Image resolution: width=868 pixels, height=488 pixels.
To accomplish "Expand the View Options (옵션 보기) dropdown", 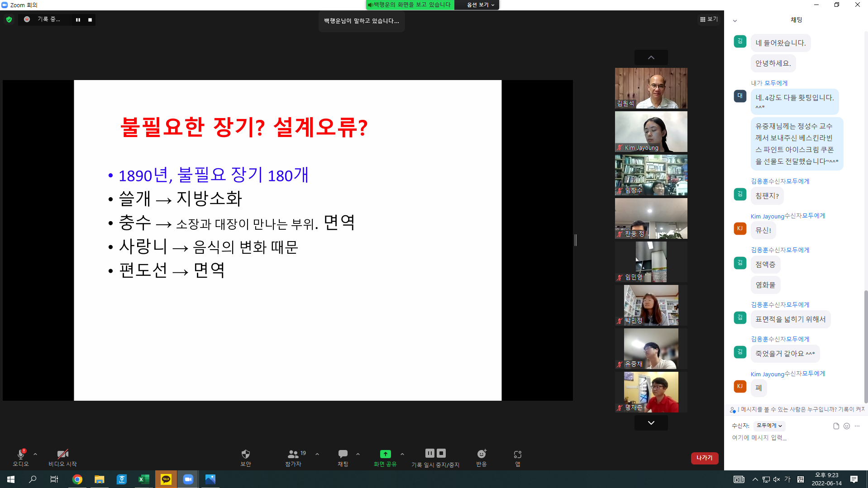I will 480,5.
